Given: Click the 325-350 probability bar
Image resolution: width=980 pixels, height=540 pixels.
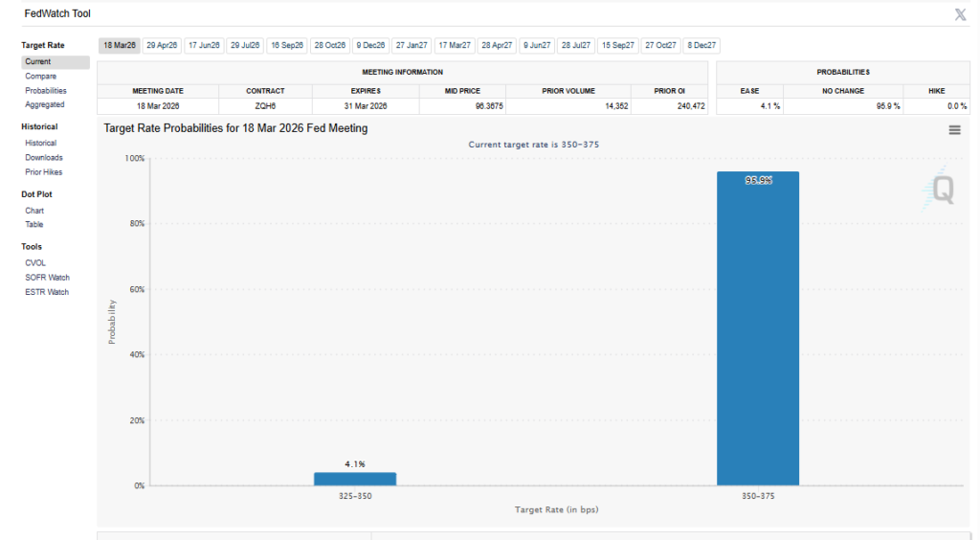Looking at the screenshot, I should [354, 479].
